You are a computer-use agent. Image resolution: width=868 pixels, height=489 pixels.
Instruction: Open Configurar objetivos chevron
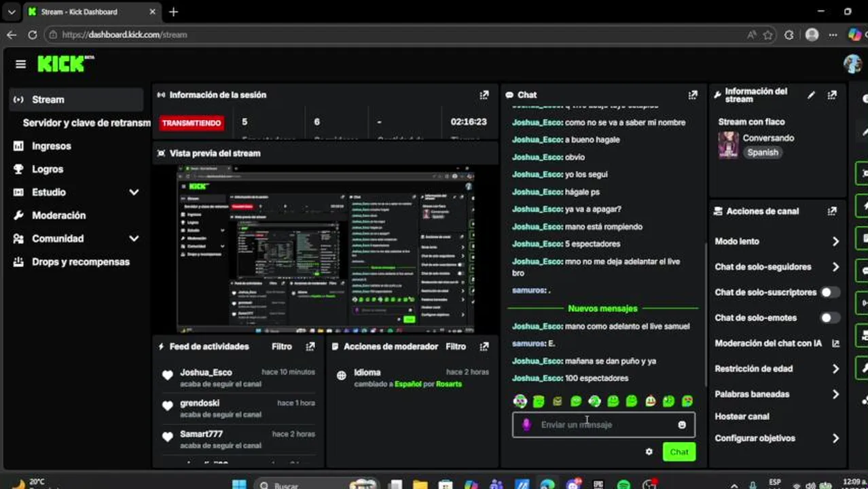coord(835,439)
